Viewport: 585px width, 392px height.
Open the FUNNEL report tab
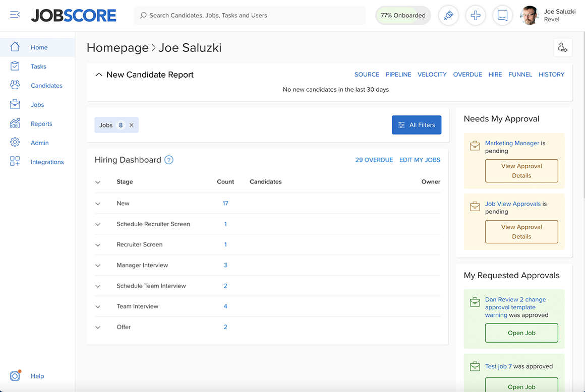click(520, 74)
